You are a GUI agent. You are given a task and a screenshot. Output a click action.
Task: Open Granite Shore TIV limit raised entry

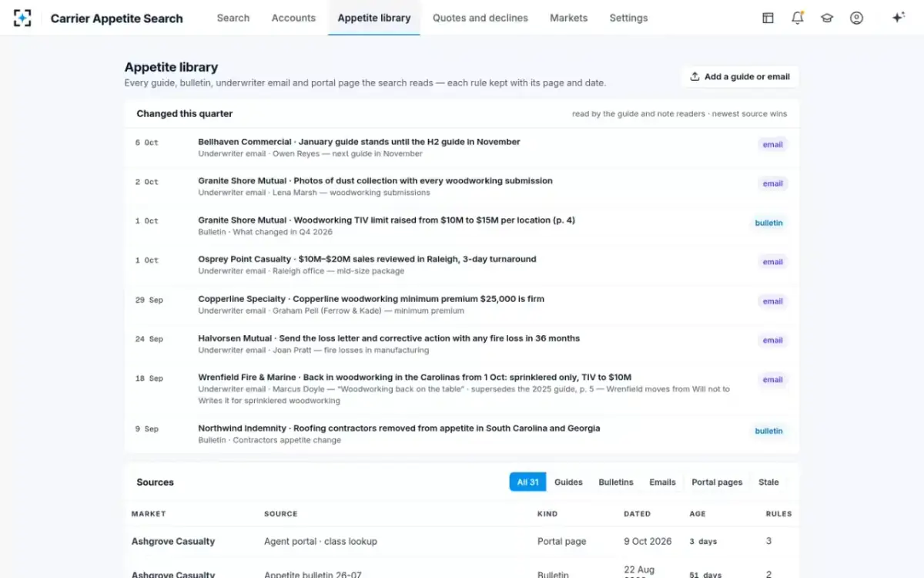tap(462, 226)
